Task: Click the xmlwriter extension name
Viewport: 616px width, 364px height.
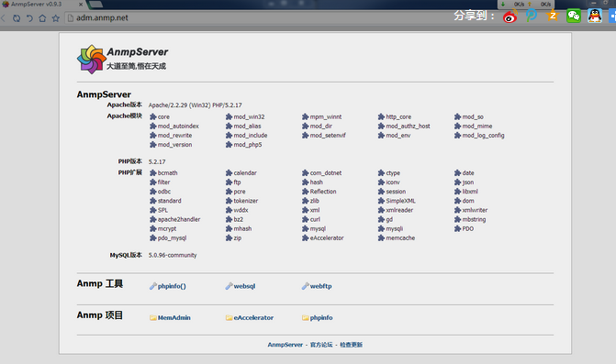Action: point(475,210)
